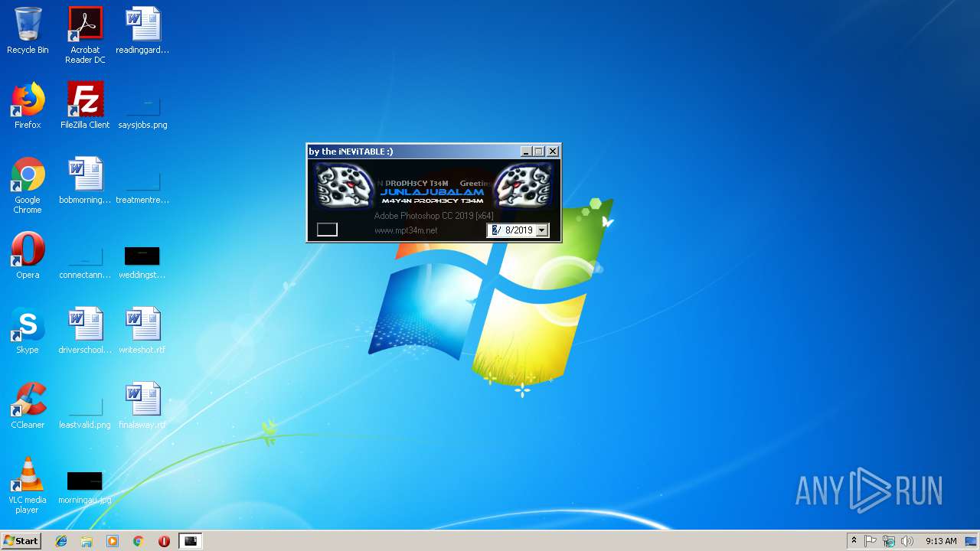Open the Recycle Bin desktop icon
This screenshot has height=551, width=980.
pos(28,31)
